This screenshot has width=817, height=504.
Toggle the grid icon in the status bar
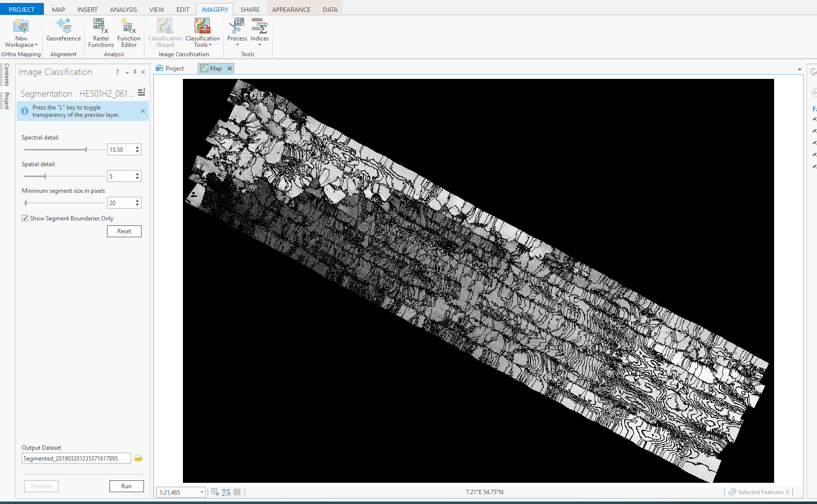tap(237, 492)
